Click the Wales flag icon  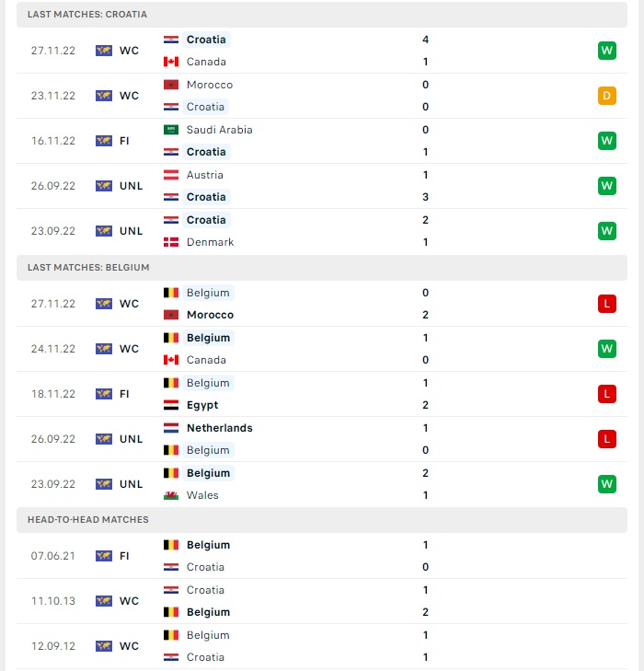tap(171, 495)
